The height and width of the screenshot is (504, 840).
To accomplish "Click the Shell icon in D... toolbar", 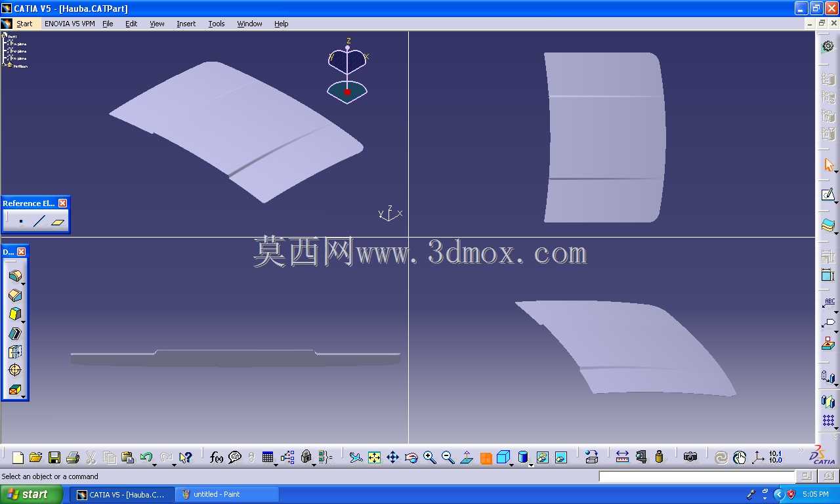I will point(15,333).
